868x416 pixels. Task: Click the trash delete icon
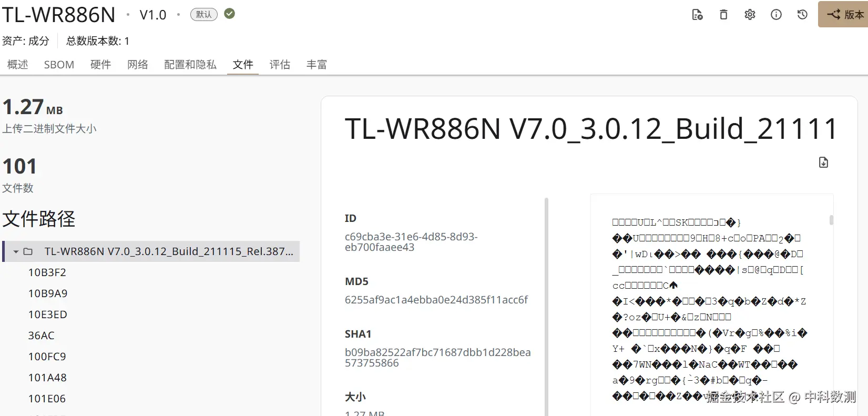(x=723, y=15)
